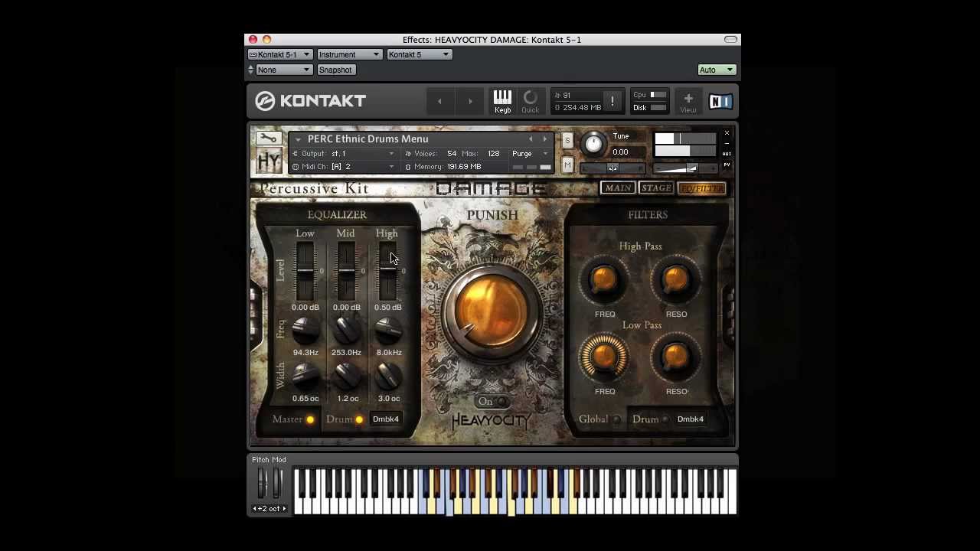Go to previous instrument in Kontakt header
Image resolution: width=980 pixels, height=551 pixels.
tap(439, 101)
